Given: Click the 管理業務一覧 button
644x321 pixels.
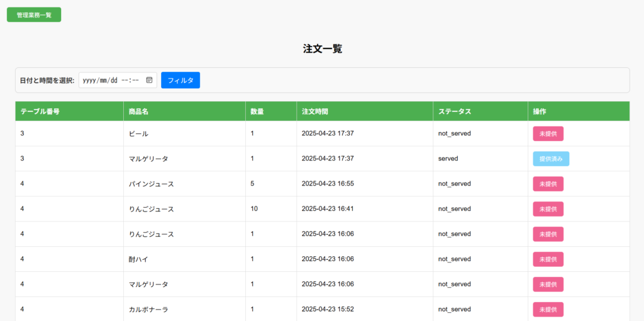Looking at the screenshot, I should pyautogui.click(x=34, y=14).
